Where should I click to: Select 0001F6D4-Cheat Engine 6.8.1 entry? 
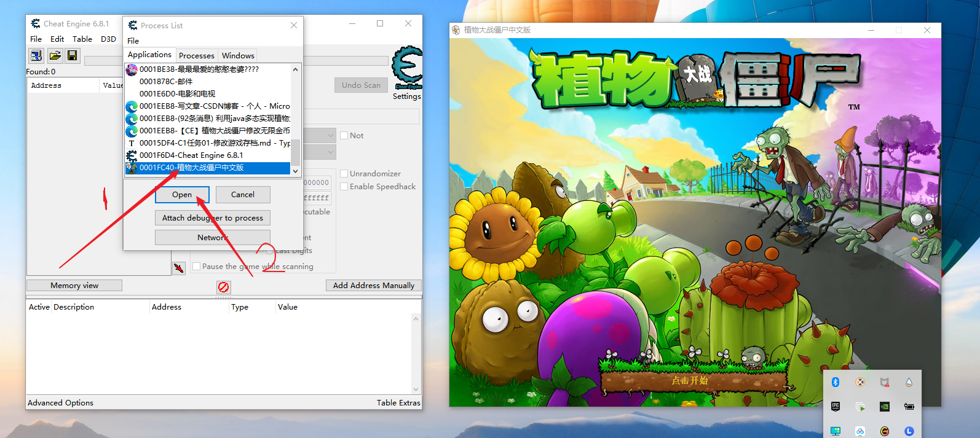207,155
